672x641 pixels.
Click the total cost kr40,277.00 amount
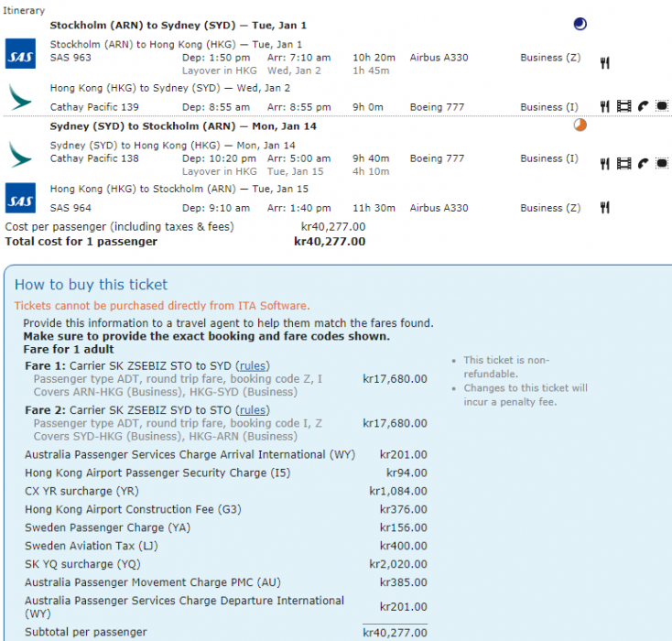[x=329, y=242]
